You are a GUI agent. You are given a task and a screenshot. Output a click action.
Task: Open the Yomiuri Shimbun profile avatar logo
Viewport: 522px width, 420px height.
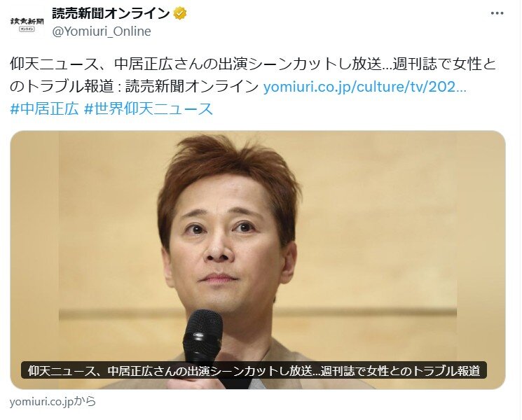click(27, 23)
